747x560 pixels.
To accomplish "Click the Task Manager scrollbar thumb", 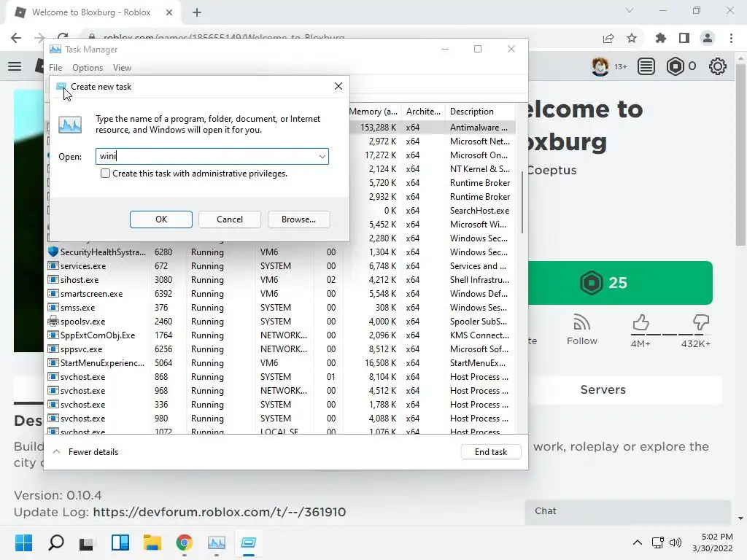I will tap(522, 202).
